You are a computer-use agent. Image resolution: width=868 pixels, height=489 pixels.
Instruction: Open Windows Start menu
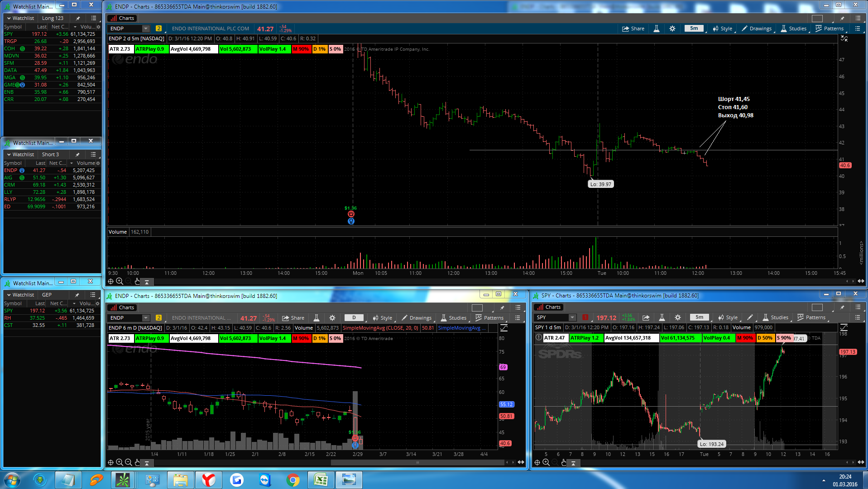coord(12,480)
